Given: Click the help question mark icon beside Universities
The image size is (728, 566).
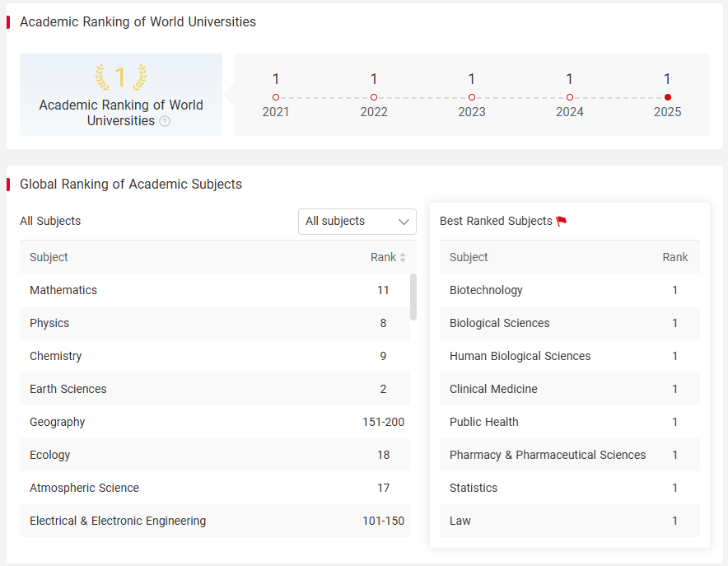Looking at the screenshot, I should click(165, 121).
